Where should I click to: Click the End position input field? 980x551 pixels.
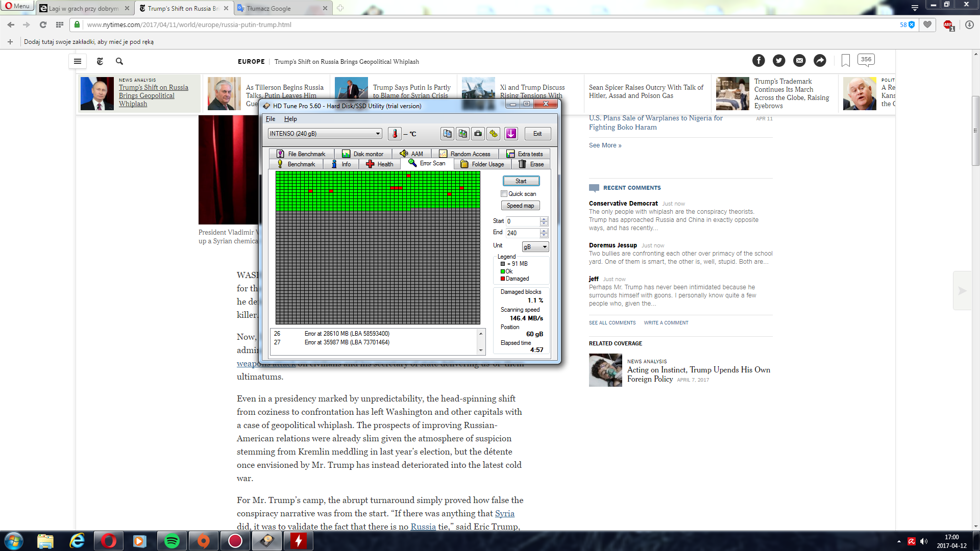523,233
